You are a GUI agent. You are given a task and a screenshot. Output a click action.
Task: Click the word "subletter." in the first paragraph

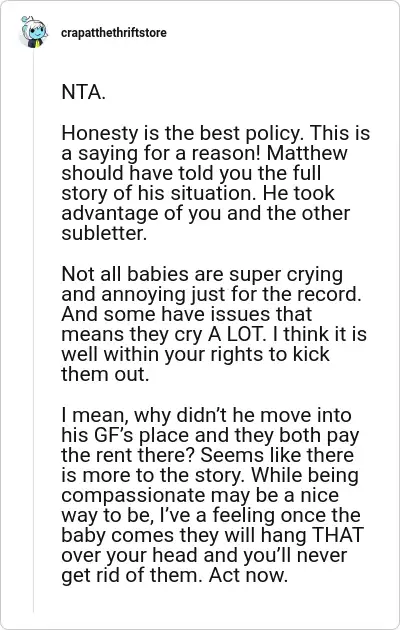[104, 233]
